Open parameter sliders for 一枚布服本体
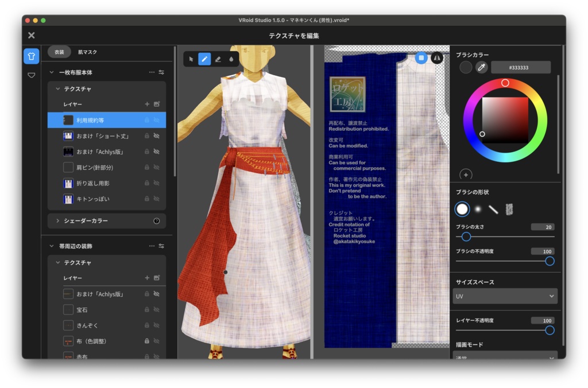The image size is (588, 388). pyautogui.click(x=161, y=72)
